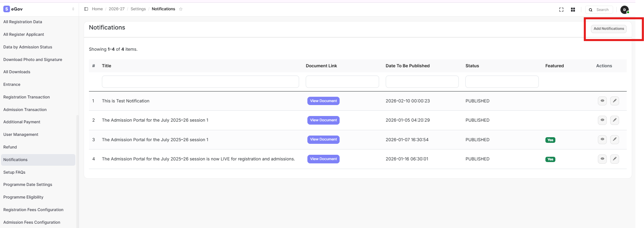Sort table by Date To Be Published

[x=407, y=66]
